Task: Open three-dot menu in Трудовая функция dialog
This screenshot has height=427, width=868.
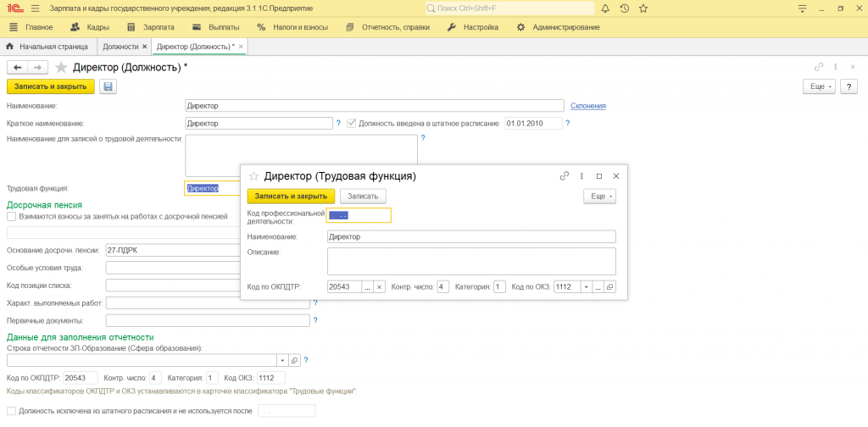Action: [581, 176]
